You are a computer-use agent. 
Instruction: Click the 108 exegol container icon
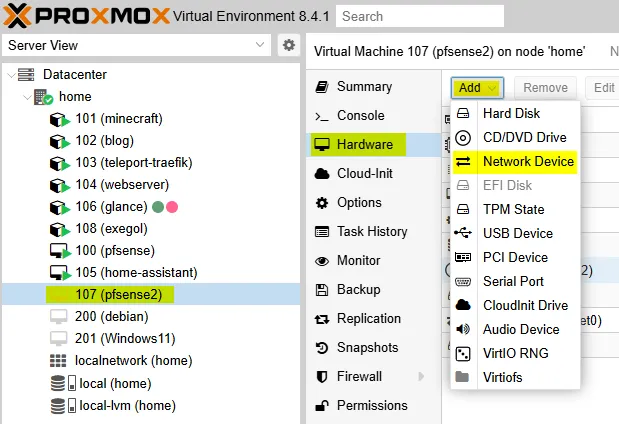[x=59, y=229]
